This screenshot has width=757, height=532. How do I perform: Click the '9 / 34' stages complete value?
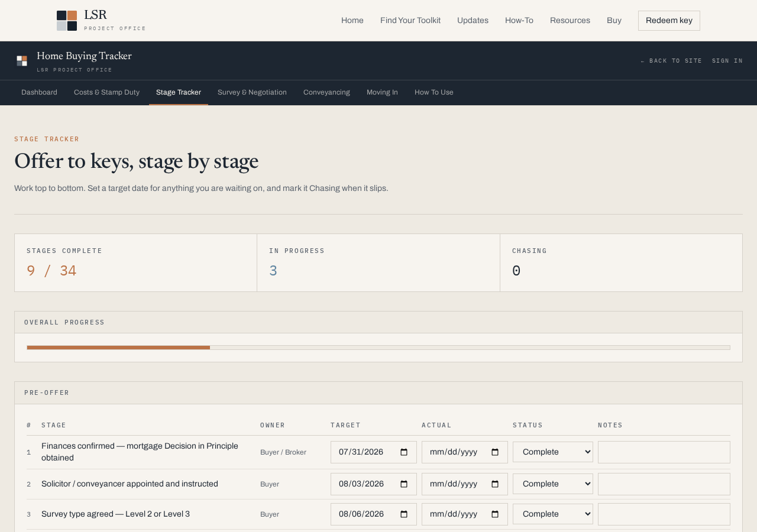tap(51, 271)
